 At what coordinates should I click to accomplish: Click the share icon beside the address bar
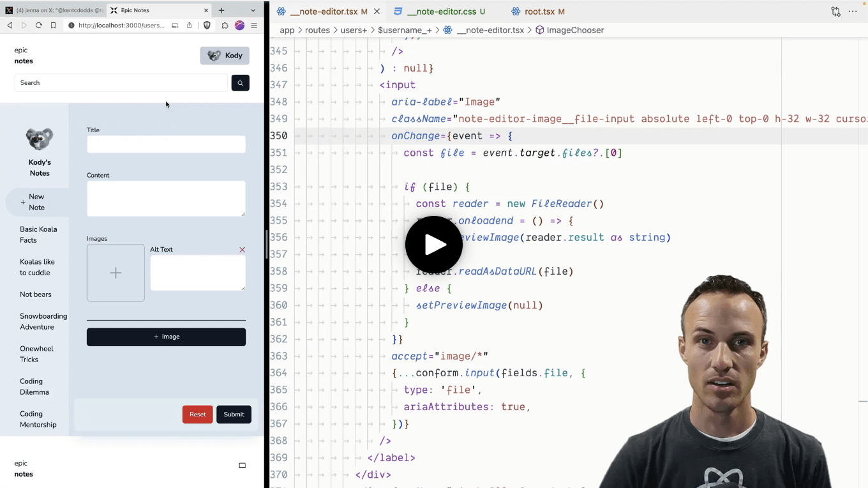click(x=190, y=26)
